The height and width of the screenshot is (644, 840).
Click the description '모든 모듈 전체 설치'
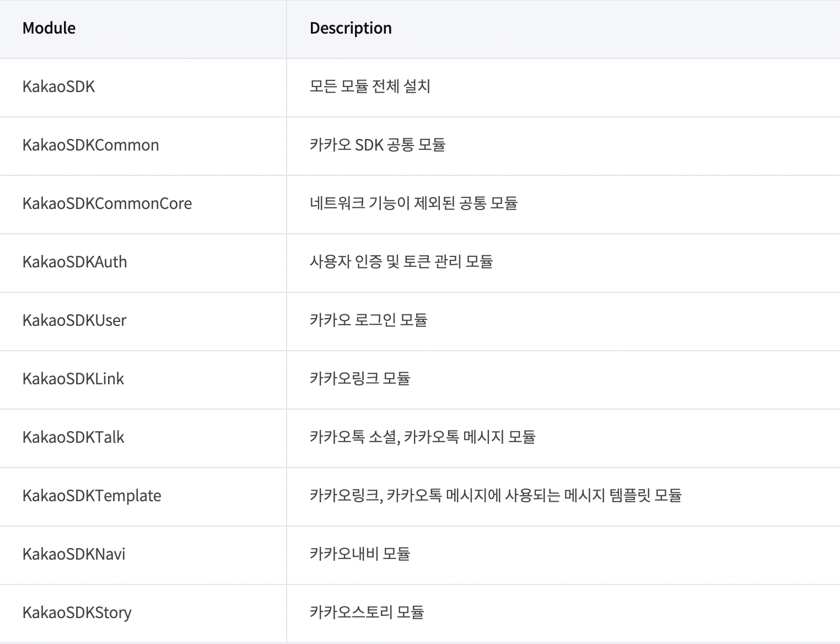click(x=370, y=87)
